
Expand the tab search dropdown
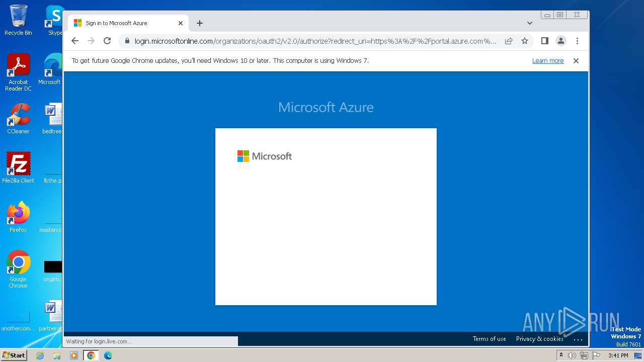click(x=530, y=23)
